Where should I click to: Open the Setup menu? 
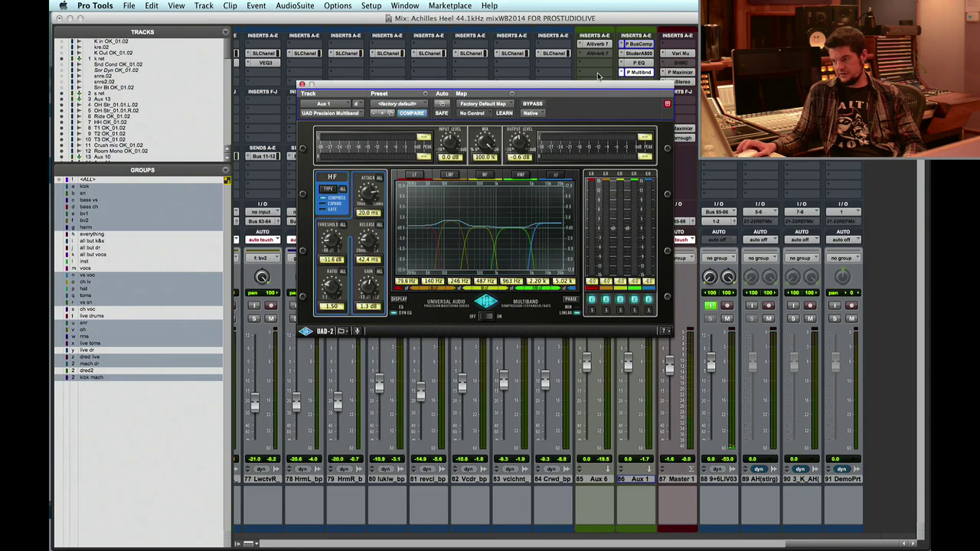371,5
